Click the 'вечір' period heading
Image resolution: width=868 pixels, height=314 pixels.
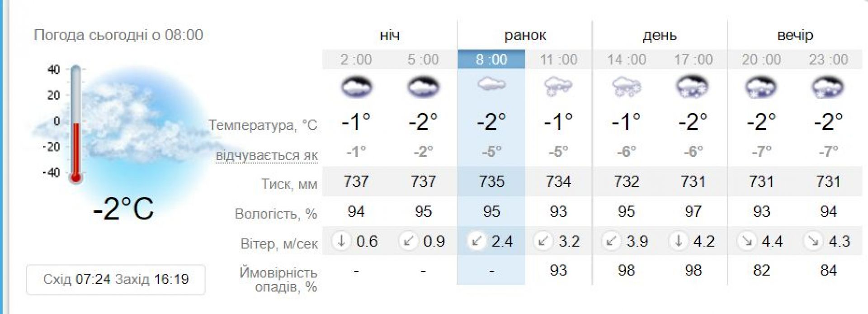point(795,35)
